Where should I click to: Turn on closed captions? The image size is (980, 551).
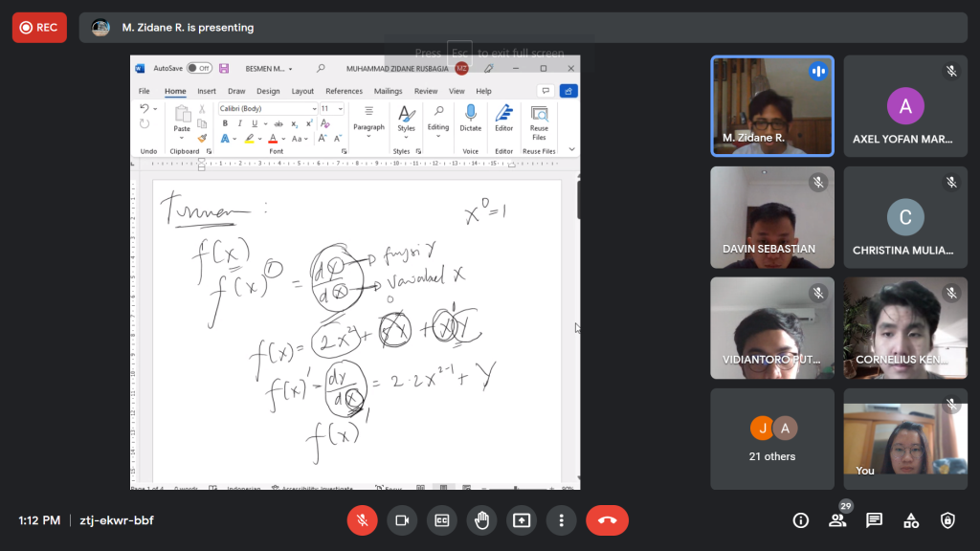tap(442, 520)
